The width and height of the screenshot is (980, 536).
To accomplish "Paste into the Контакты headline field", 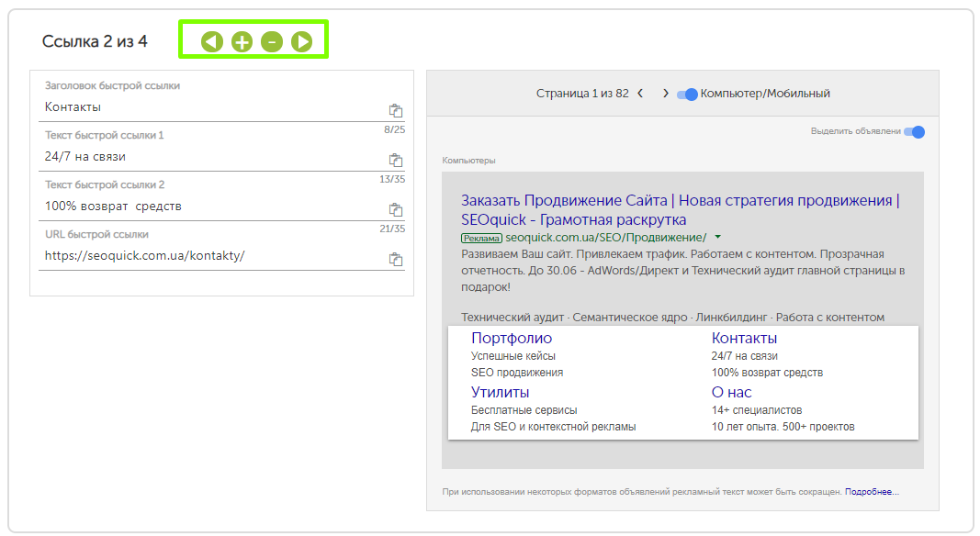I will (396, 110).
